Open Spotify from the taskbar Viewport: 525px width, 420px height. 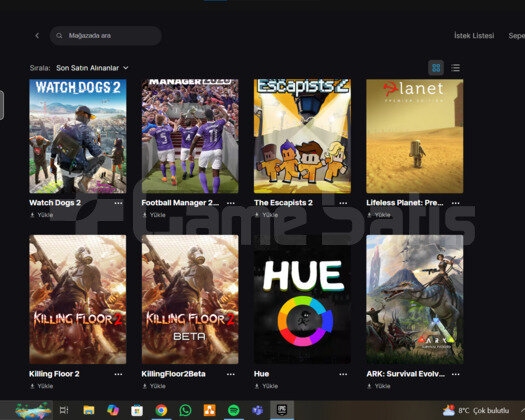coord(234,410)
